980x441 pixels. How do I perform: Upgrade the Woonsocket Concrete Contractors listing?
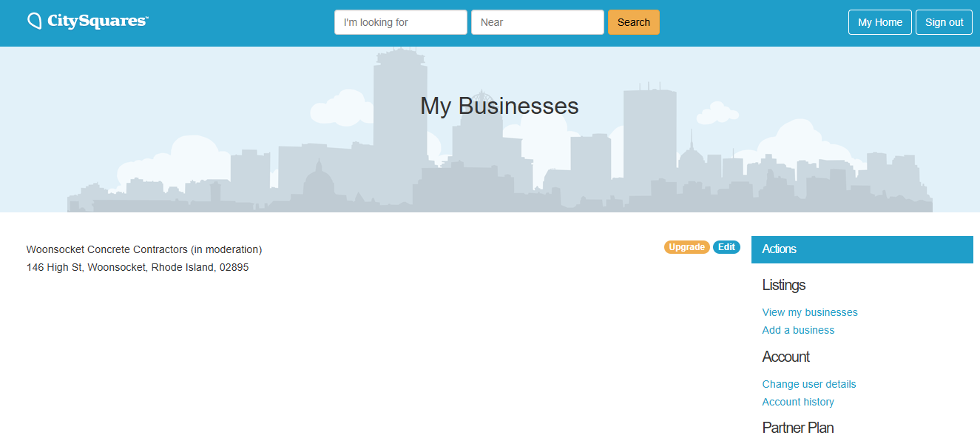coord(687,247)
